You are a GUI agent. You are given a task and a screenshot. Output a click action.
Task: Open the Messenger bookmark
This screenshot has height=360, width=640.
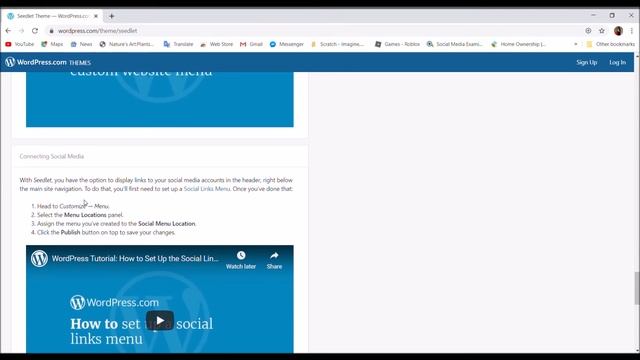[x=287, y=44]
